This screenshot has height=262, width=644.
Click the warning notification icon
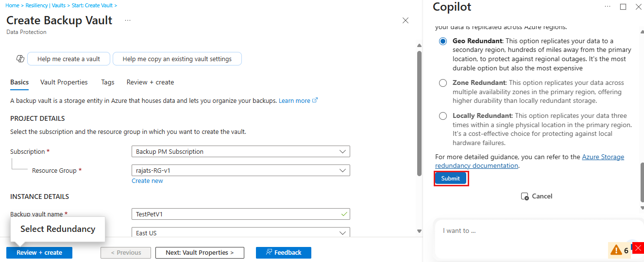point(616,250)
